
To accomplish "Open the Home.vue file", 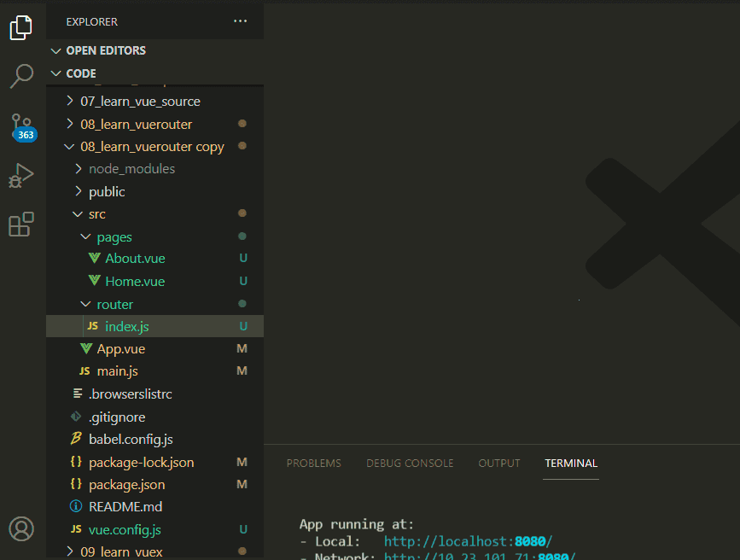I will click(x=135, y=281).
